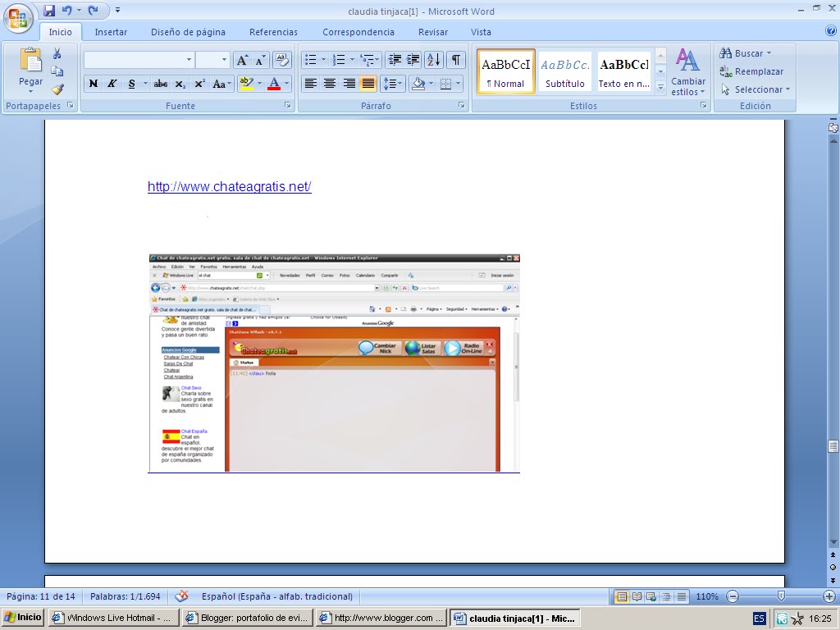Align text right
This screenshot has height=630, width=840.
(349, 84)
